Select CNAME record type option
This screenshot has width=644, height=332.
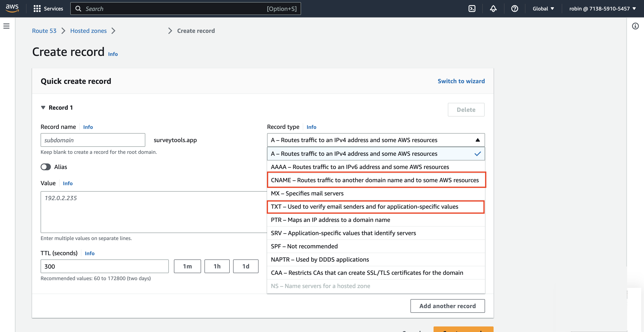point(375,180)
